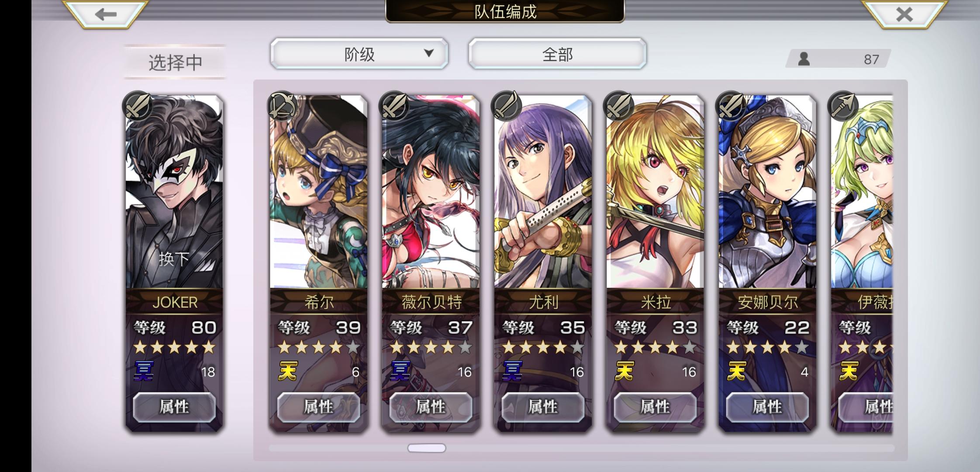The width and height of the screenshot is (980, 472).
Task: Tap the back arrow icon
Action: (x=106, y=14)
